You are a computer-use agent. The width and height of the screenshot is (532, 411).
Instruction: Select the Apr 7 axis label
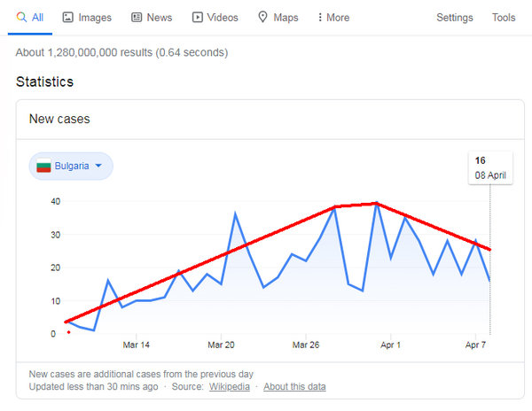tap(475, 345)
